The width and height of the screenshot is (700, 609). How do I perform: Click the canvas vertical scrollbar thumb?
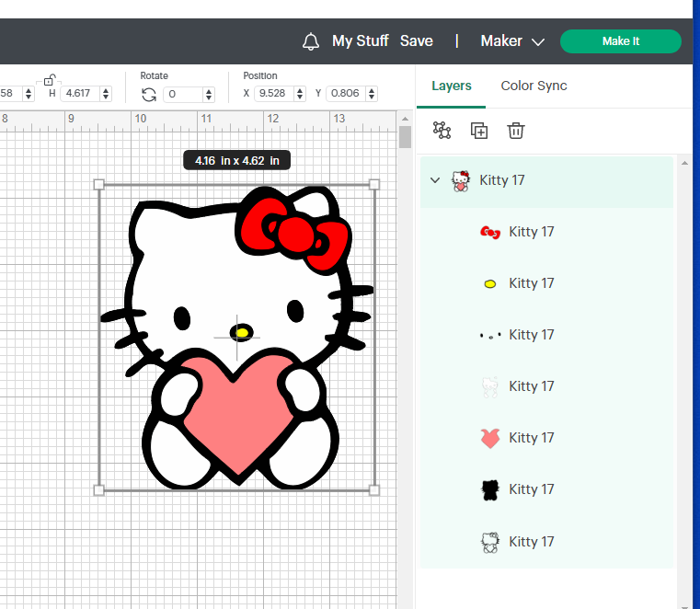pyautogui.click(x=405, y=137)
